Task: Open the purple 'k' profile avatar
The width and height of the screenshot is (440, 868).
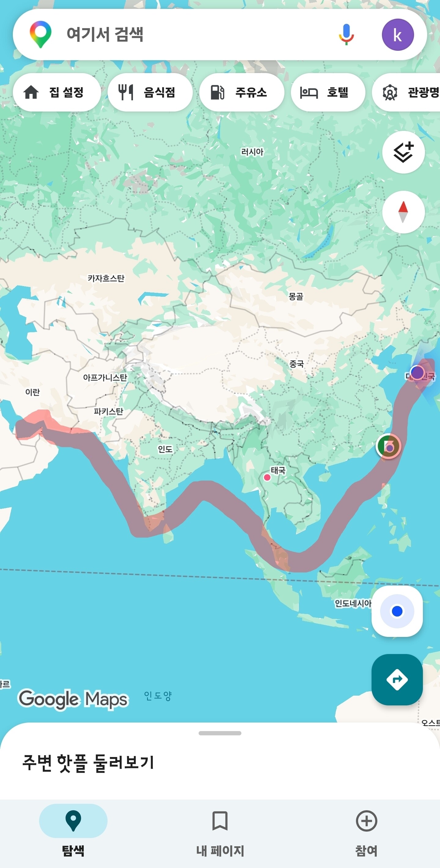Action: (x=398, y=35)
